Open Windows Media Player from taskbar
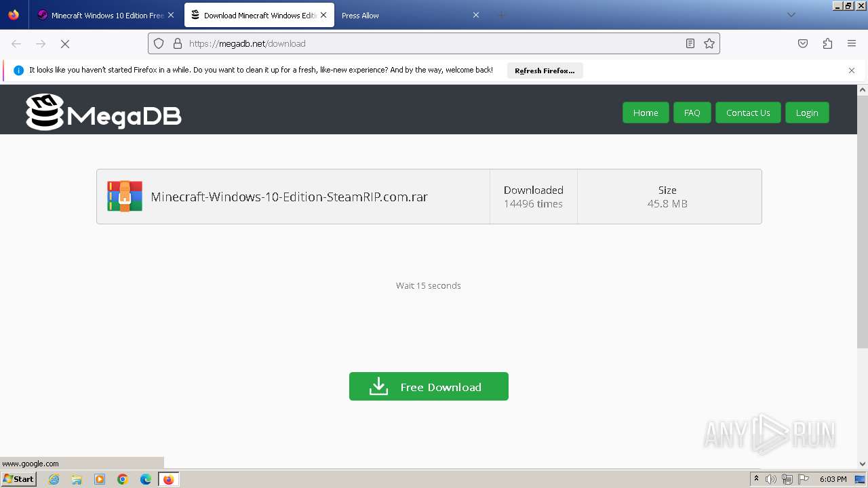This screenshot has width=868, height=488. pyautogui.click(x=100, y=479)
